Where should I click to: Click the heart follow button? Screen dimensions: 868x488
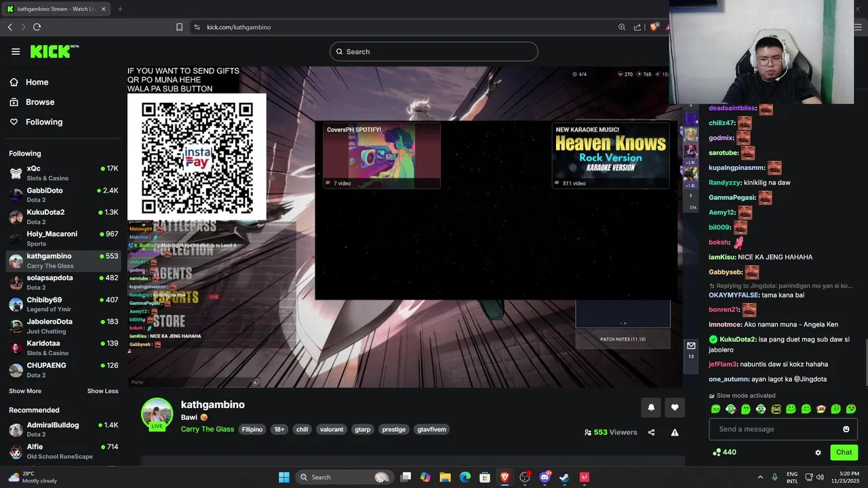pyautogui.click(x=675, y=407)
